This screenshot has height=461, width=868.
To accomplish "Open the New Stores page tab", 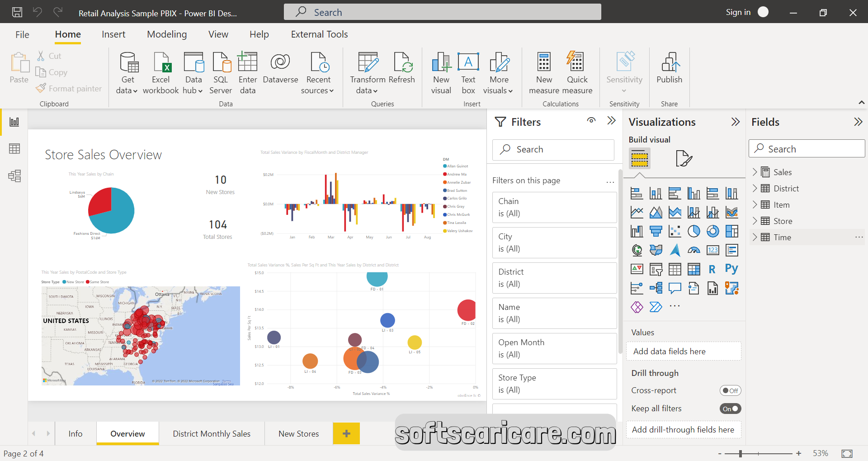I will (x=298, y=433).
